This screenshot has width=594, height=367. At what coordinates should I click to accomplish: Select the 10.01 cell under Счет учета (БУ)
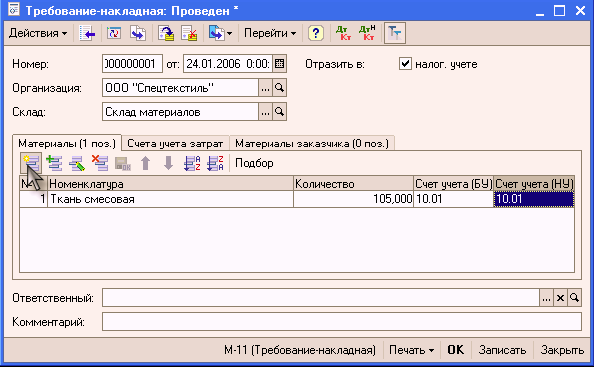tap(453, 199)
